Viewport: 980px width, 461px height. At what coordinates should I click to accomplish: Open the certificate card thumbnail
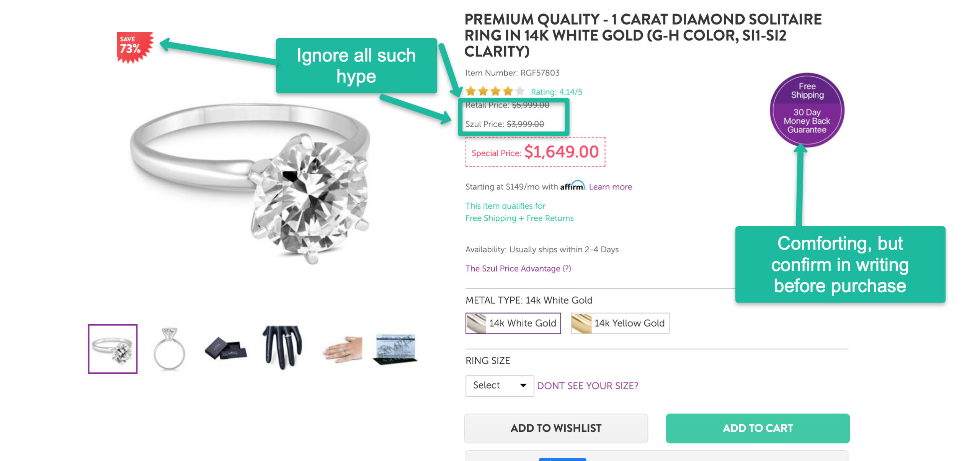click(x=395, y=349)
